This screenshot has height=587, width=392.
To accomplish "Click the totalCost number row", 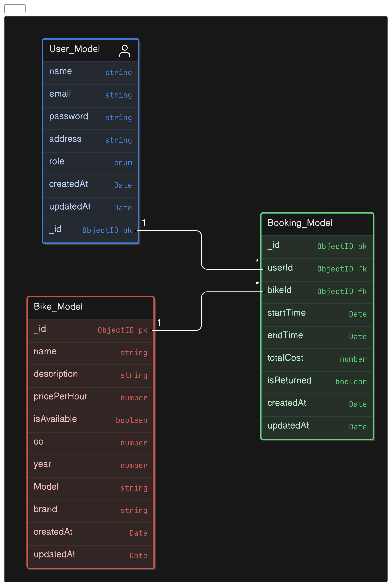I will (x=317, y=358).
